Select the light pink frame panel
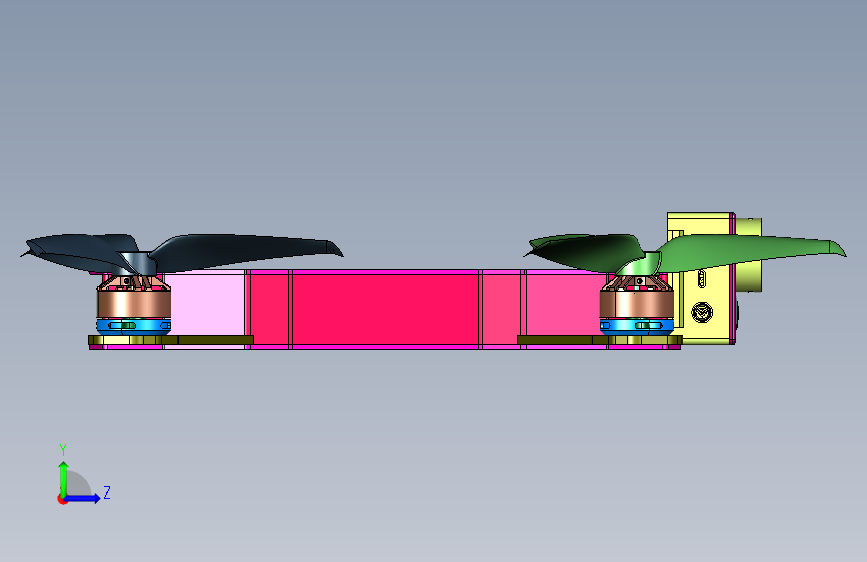The width and height of the screenshot is (867, 562). pos(205,304)
